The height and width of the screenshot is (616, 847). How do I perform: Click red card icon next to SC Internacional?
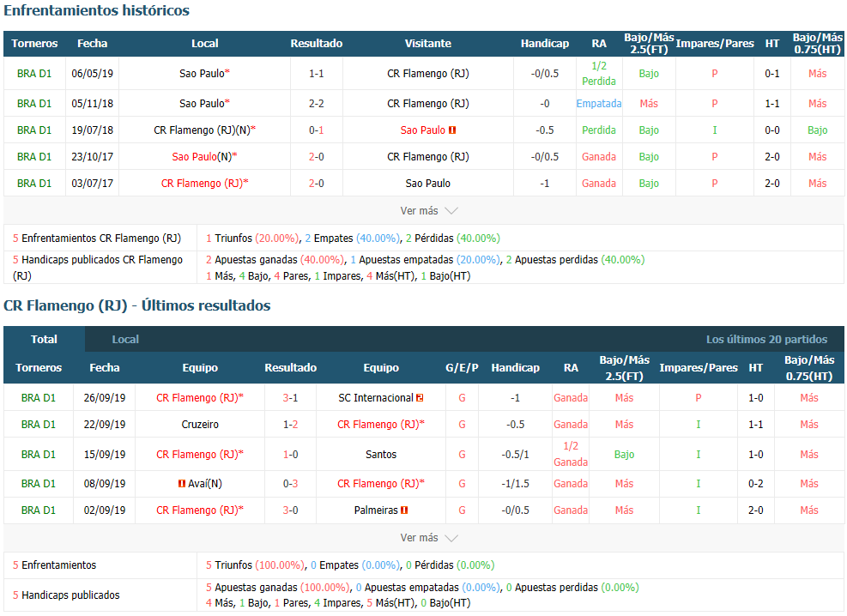tap(420, 398)
